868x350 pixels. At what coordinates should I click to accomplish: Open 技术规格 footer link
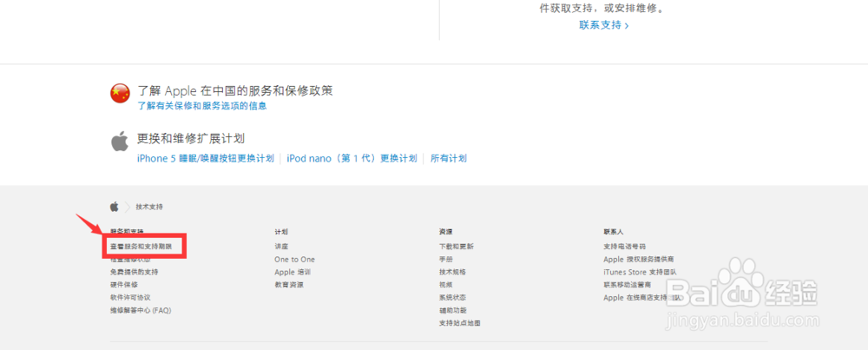(452, 272)
